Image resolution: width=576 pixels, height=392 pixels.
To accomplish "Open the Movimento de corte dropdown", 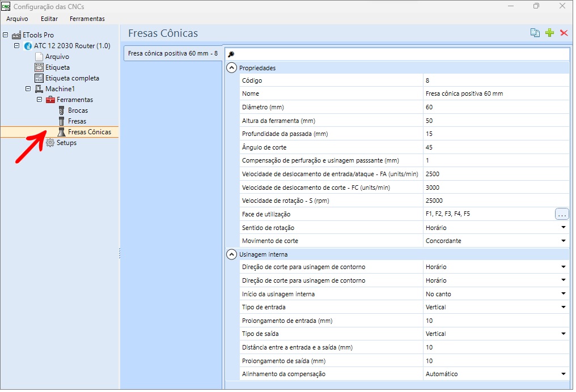I will click(x=563, y=241).
